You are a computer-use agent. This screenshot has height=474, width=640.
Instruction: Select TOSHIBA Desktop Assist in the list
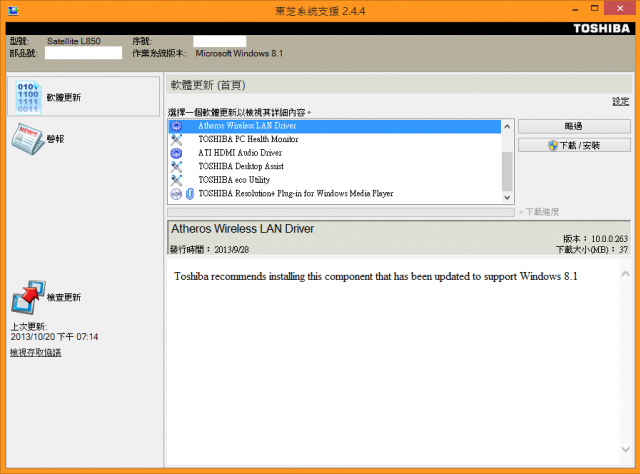[x=335, y=166]
